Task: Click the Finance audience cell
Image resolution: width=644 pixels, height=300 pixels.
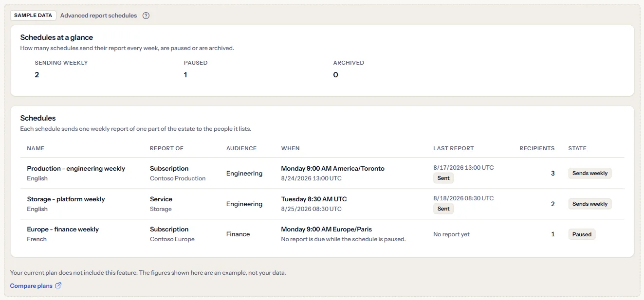Action: point(238,234)
